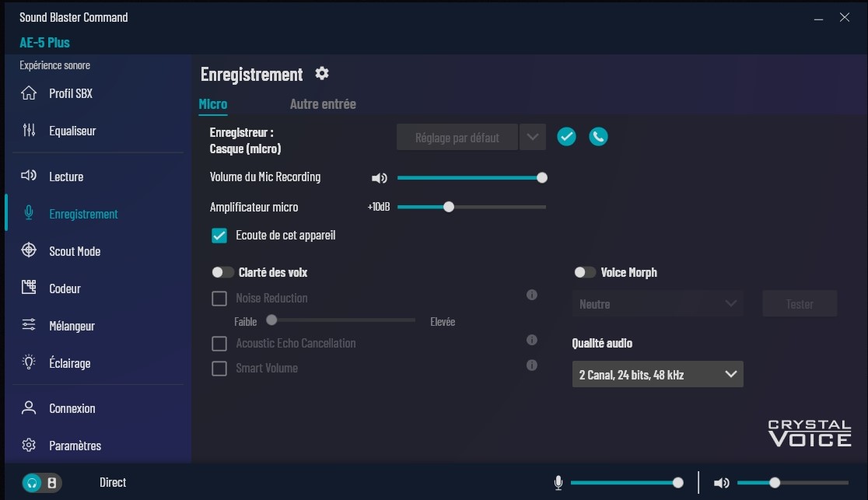Click the bottom bar microphone volume slider handle
Viewport: 868px width, 500px height.
pyautogui.click(x=678, y=483)
